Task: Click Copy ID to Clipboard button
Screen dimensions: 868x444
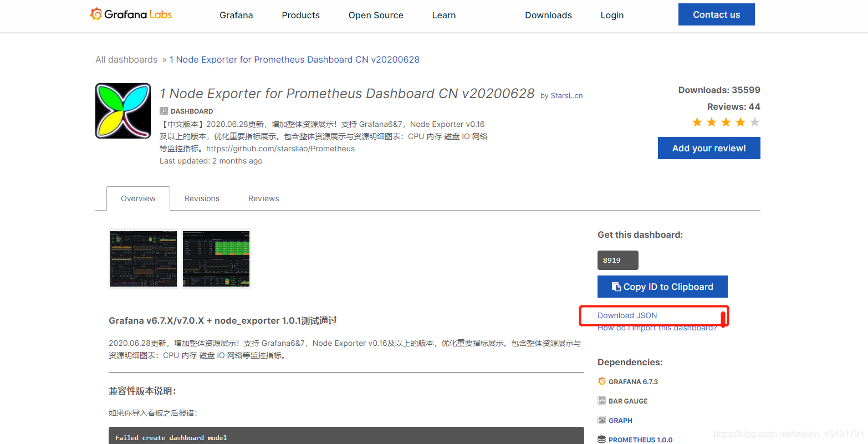Action: (x=662, y=287)
